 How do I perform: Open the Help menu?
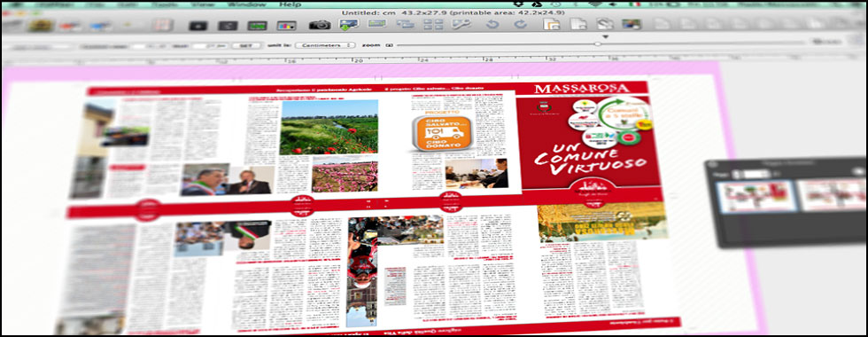[291, 4]
